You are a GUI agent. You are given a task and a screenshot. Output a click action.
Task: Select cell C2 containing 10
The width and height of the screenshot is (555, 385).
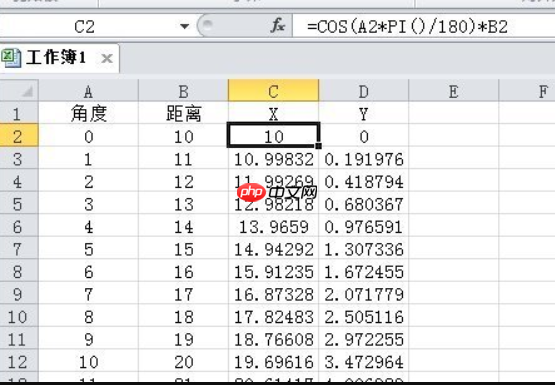(274, 136)
